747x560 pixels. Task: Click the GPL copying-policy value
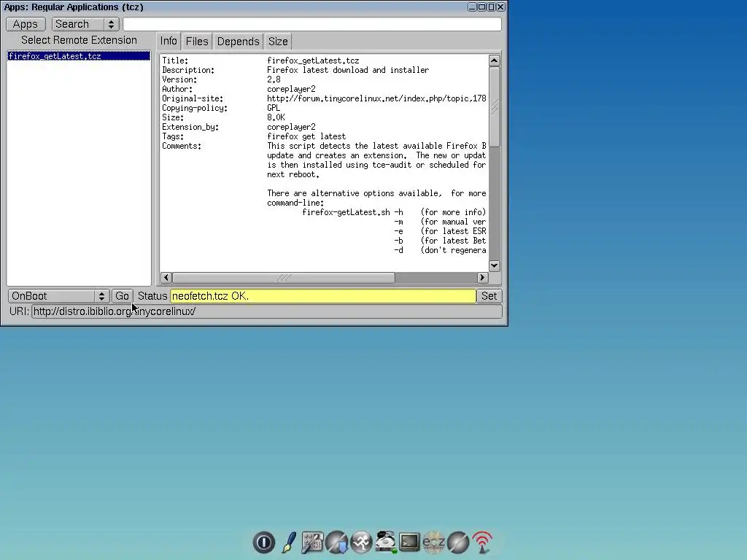click(x=274, y=108)
